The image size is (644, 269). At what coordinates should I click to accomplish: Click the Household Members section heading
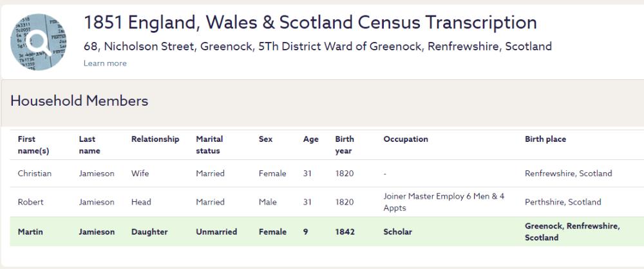point(79,101)
